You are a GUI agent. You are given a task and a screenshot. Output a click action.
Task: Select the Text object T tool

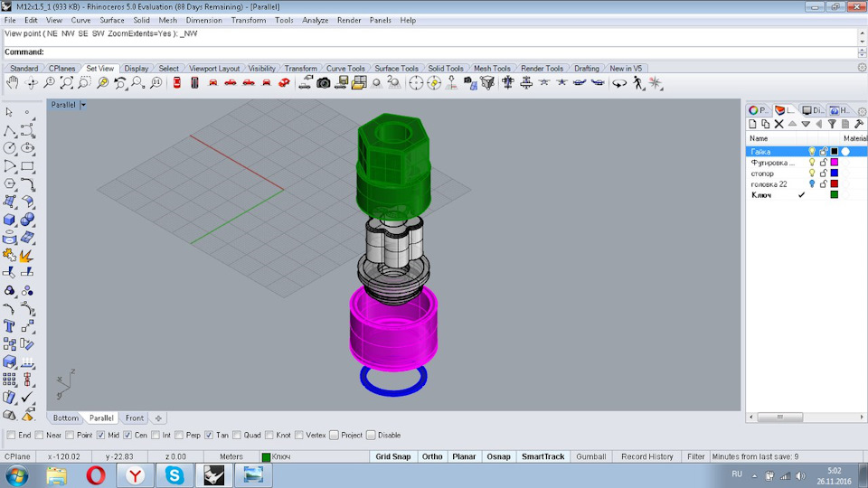click(9, 326)
